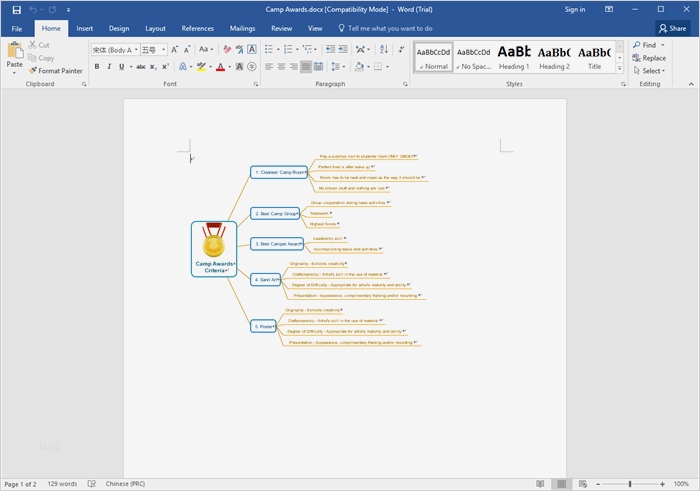Toggle Bold formatting
This screenshot has width=700, height=491.
tap(97, 67)
